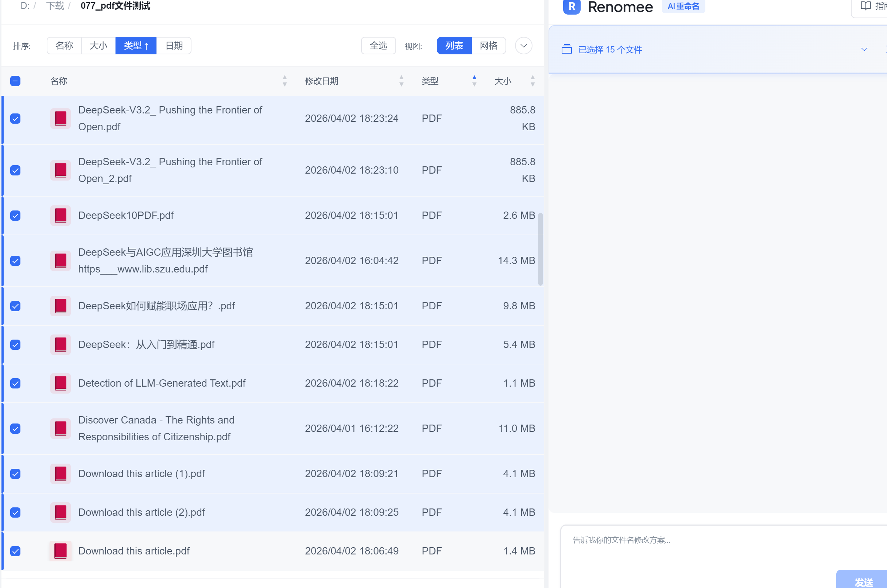887x588 pixels.
Task: Click the folder icon beside 已选择 15 个文件
Action: click(566, 49)
